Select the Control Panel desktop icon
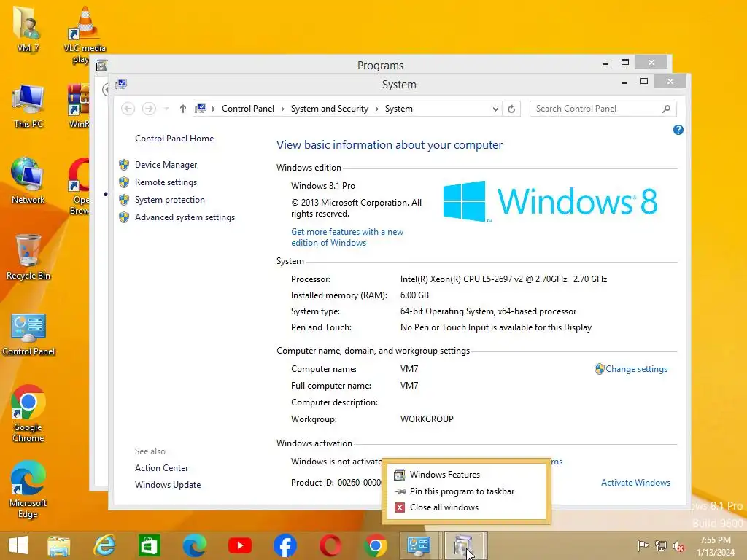747x560 pixels. coord(28,335)
